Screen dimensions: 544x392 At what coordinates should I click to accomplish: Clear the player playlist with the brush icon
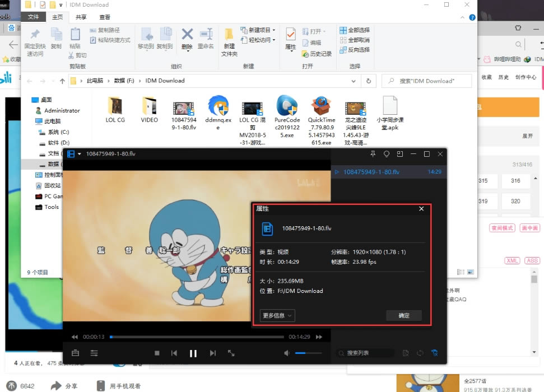(434, 353)
